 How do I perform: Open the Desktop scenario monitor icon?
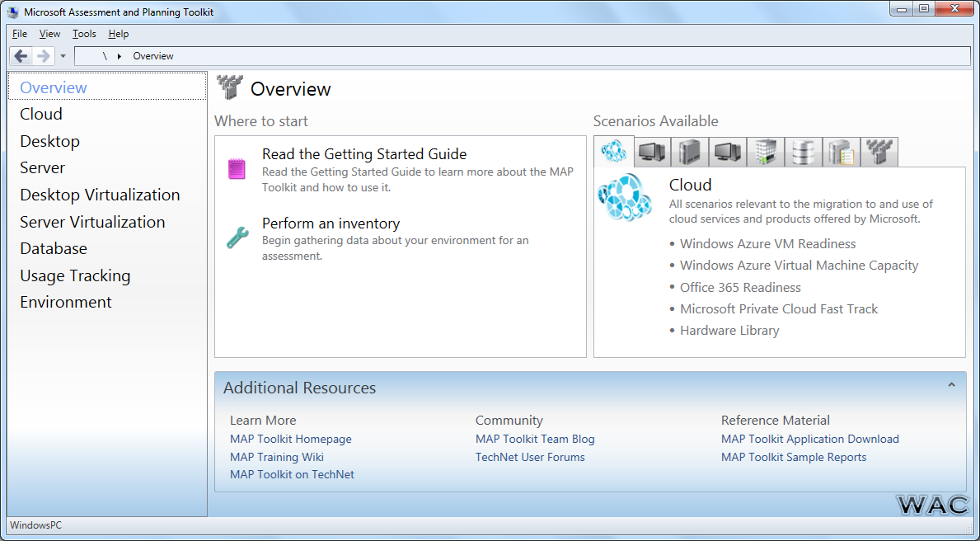[651, 152]
